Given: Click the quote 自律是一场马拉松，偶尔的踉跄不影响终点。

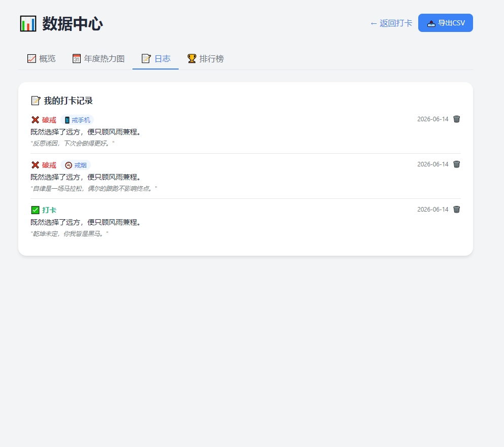Looking at the screenshot, I should [x=94, y=188].
